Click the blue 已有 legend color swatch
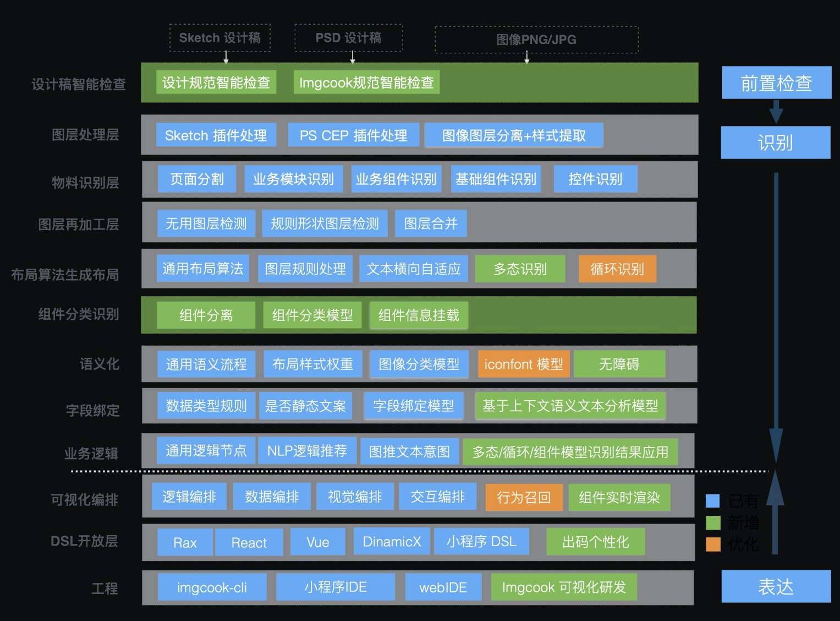 tap(712, 500)
